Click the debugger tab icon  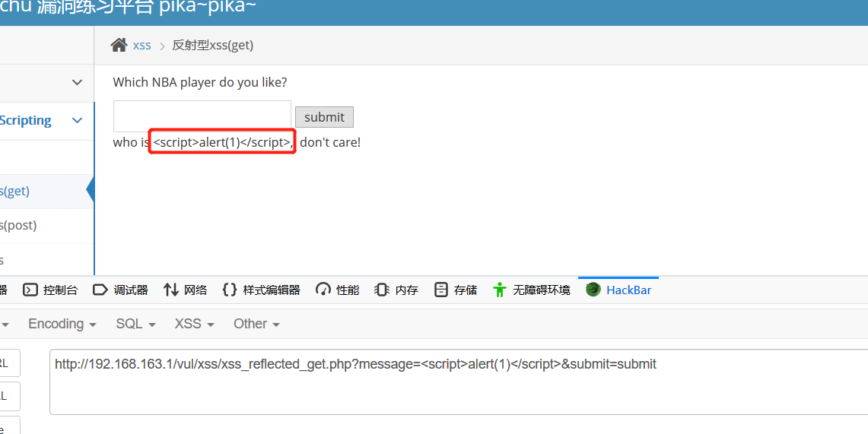pyautogui.click(x=100, y=290)
